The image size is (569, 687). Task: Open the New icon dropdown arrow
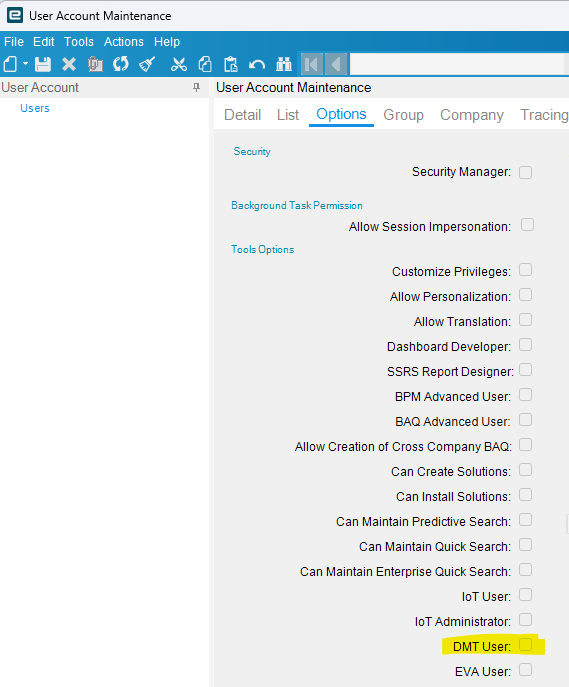coord(25,64)
